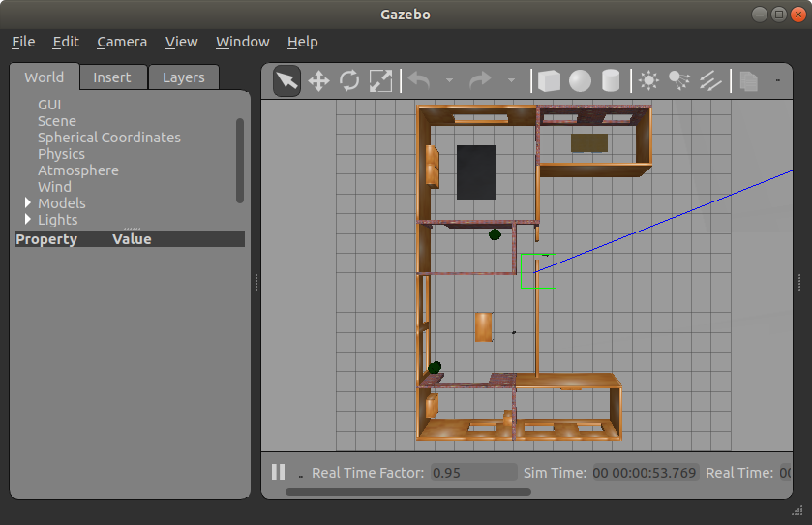Viewport: 812px width, 525px height.
Task: Click the Property column header
Action: 46,239
